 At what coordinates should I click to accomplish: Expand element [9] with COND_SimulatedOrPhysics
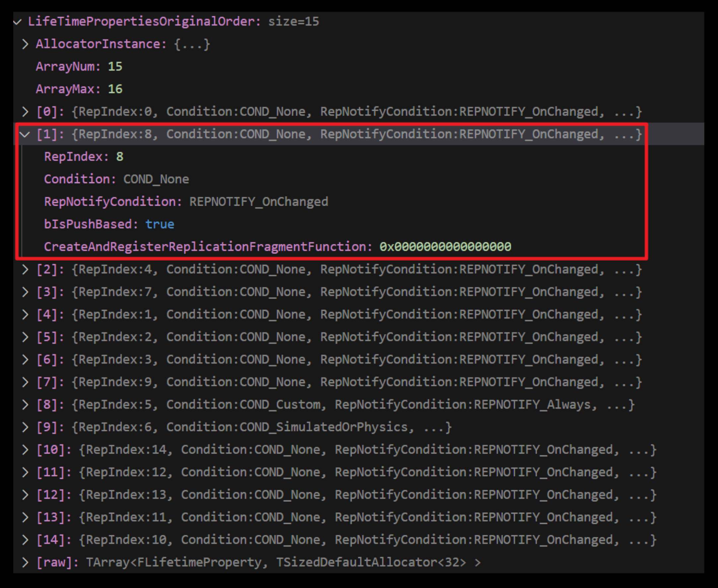[25, 427]
